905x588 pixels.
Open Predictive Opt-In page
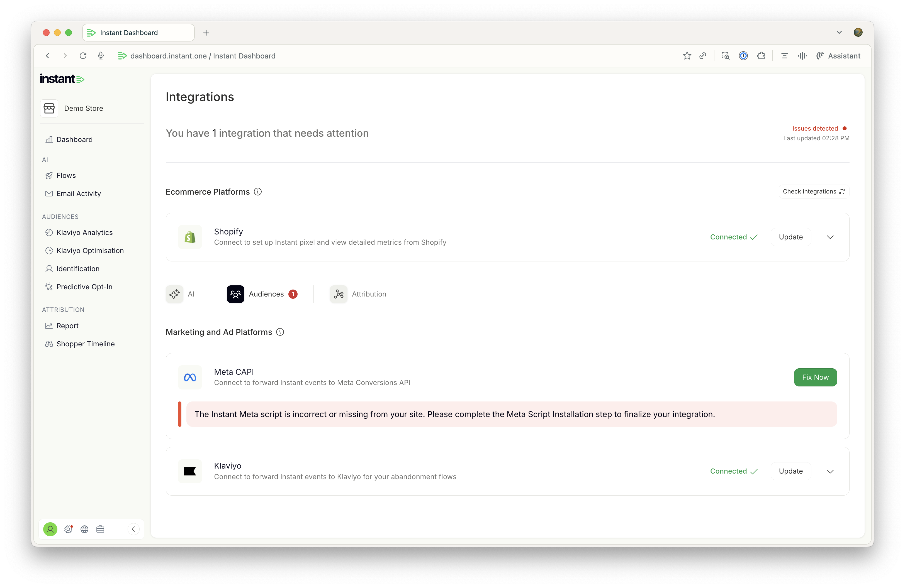(x=84, y=287)
